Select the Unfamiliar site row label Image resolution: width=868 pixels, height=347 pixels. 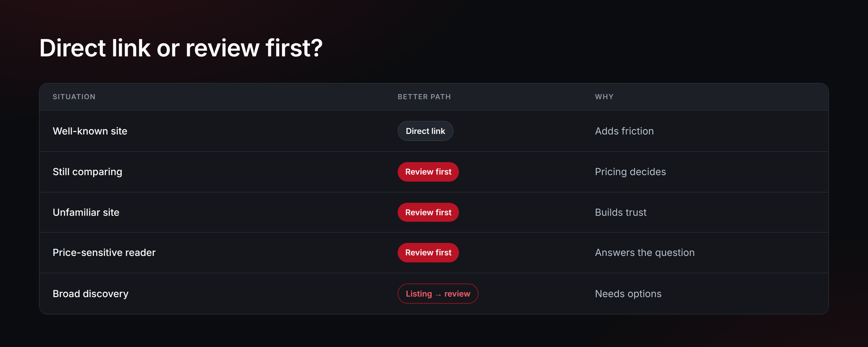(x=86, y=213)
